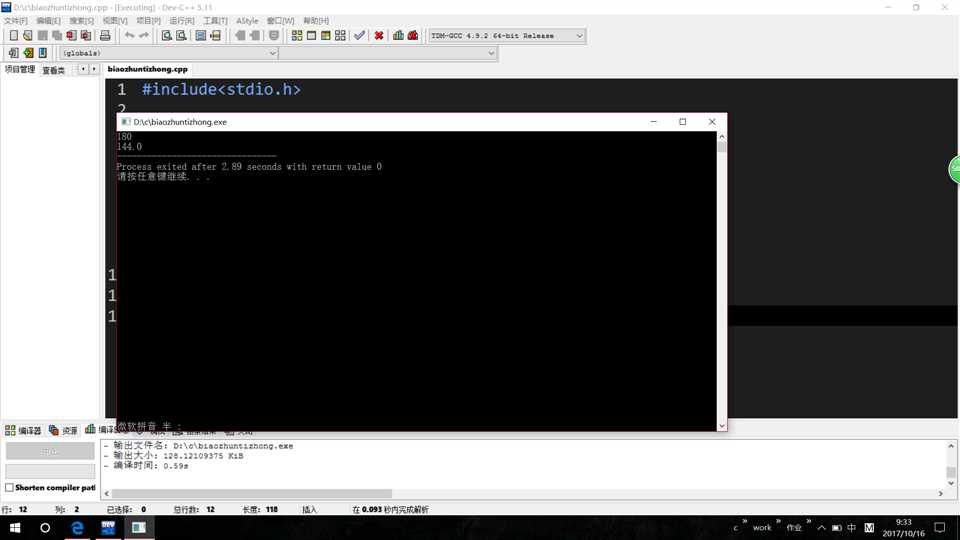Click the Dev-C++ taskbar icon
This screenshot has height=540, width=960.
(108, 528)
